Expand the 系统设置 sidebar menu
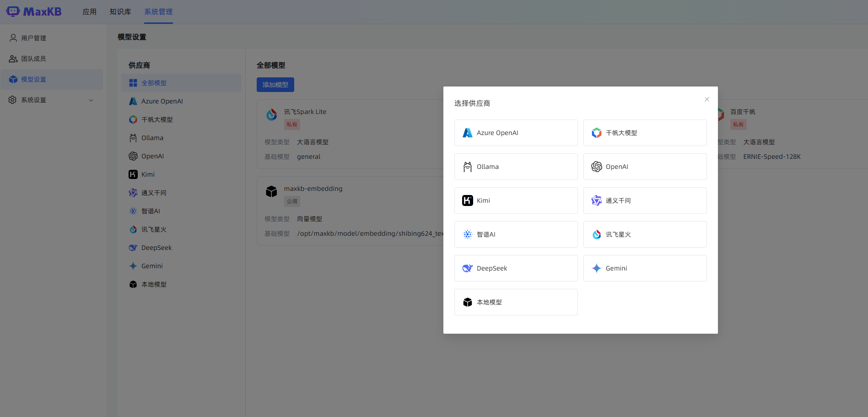 [51, 100]
